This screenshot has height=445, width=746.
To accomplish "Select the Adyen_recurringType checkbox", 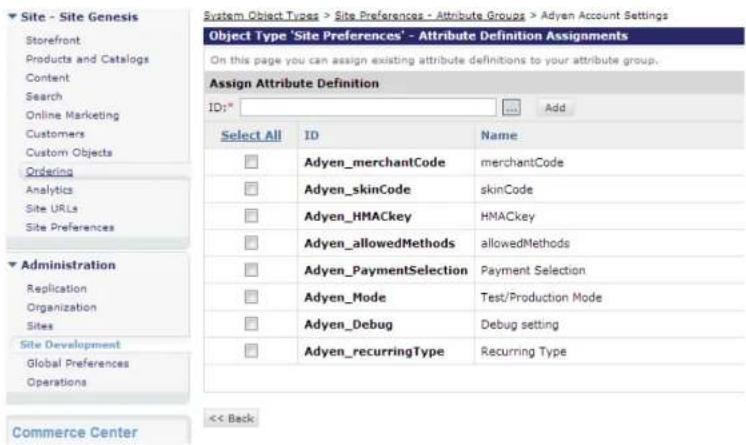I will pyautogui.click(x=251, y=351).
